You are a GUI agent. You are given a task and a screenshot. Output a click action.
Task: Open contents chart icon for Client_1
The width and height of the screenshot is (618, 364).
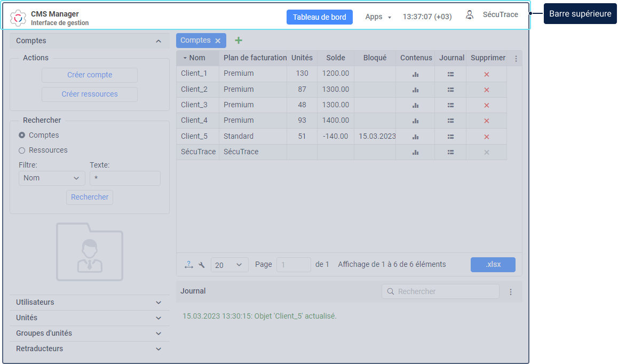click(x=415, y=74)
